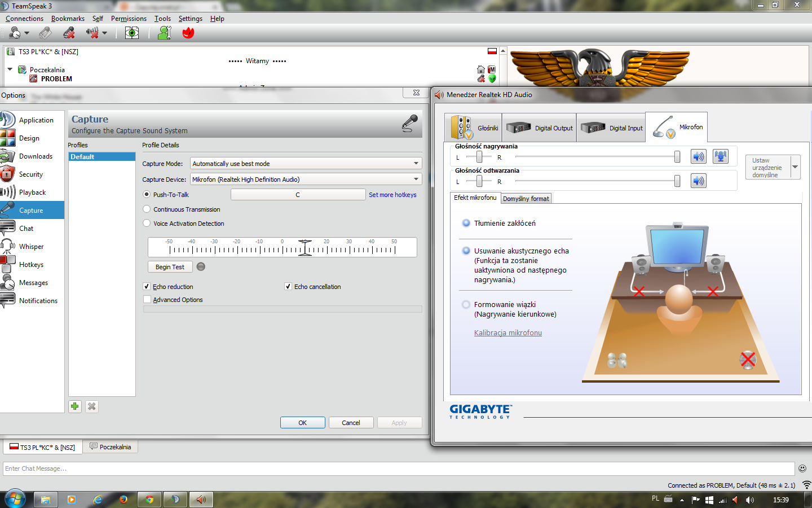Mute the recording volume speaker button

tap(698, 157)
